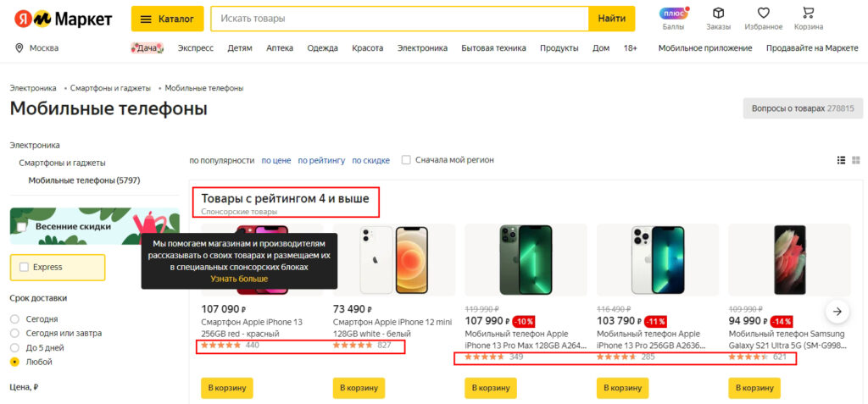
Task: Open the Каталог menu button
Action: pyautogui.click(x=167, y=19)
